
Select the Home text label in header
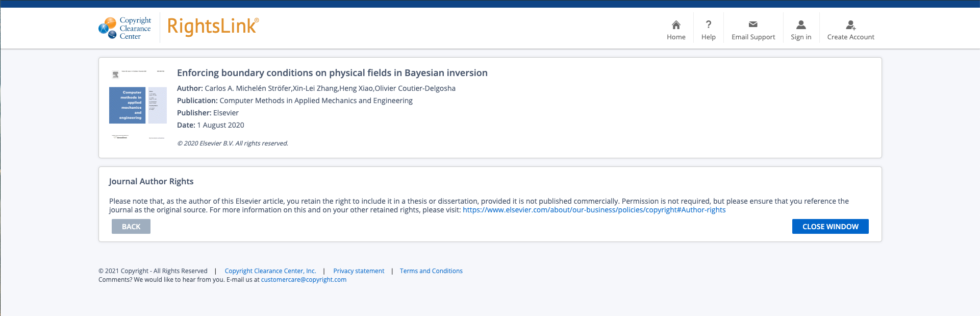[676, 37]
